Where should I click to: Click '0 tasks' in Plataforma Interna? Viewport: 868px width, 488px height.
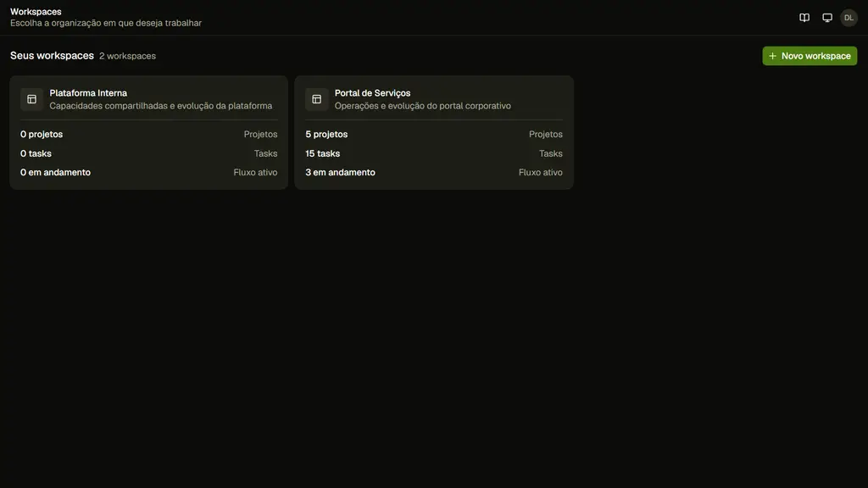[36, 153]
